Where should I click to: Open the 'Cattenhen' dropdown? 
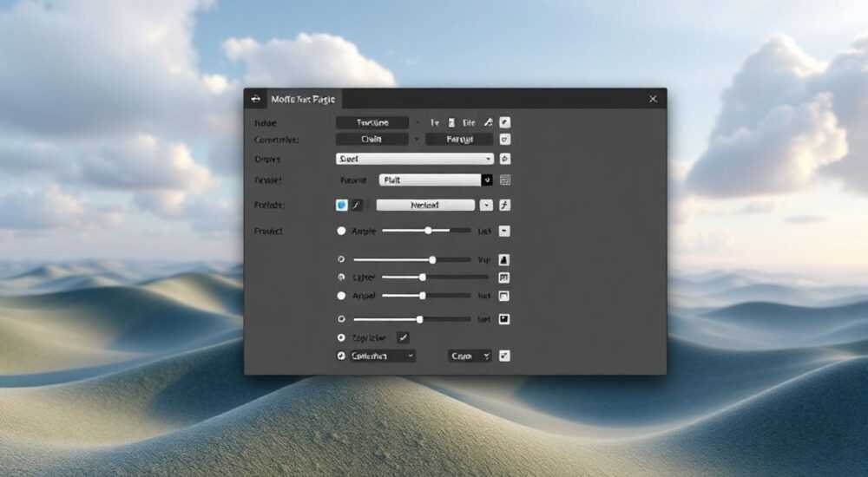(x=383, y=356)
